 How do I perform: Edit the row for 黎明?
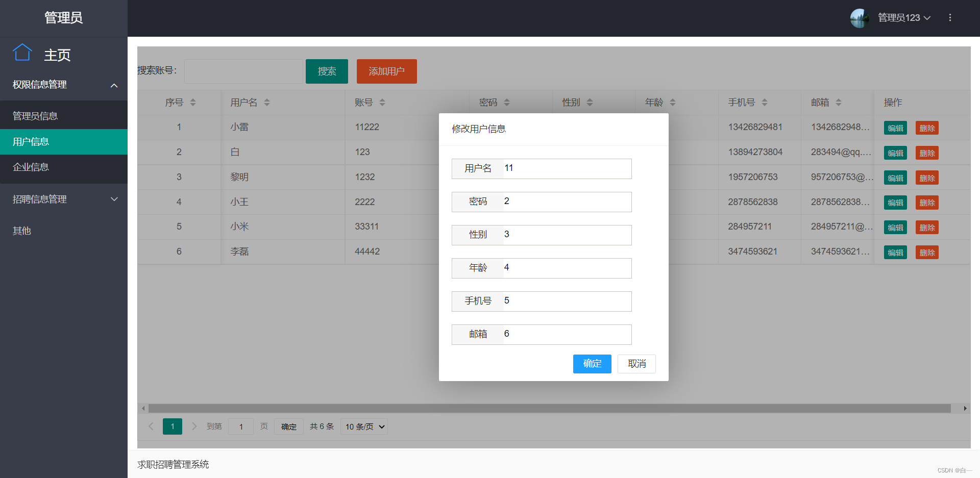895,178
